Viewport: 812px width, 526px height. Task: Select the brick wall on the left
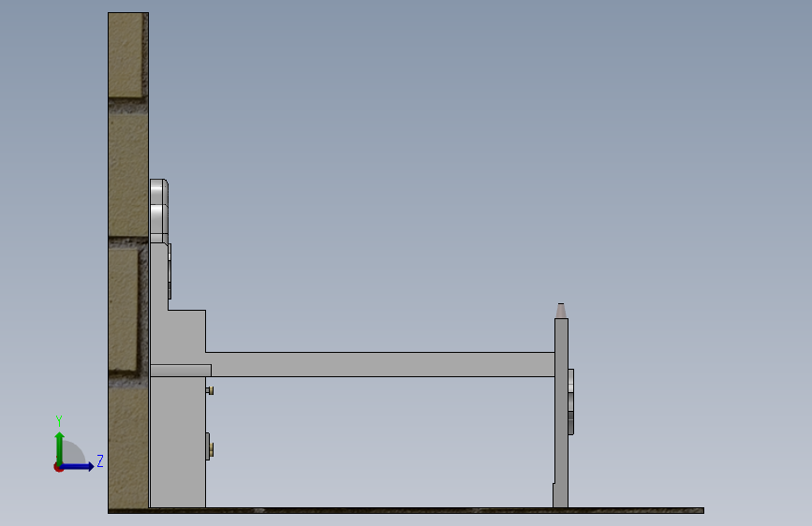click(128, 260)
